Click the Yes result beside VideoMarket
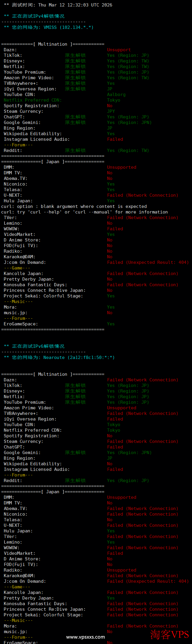Screen dimensions: 192x644 (x=111, y=234)
